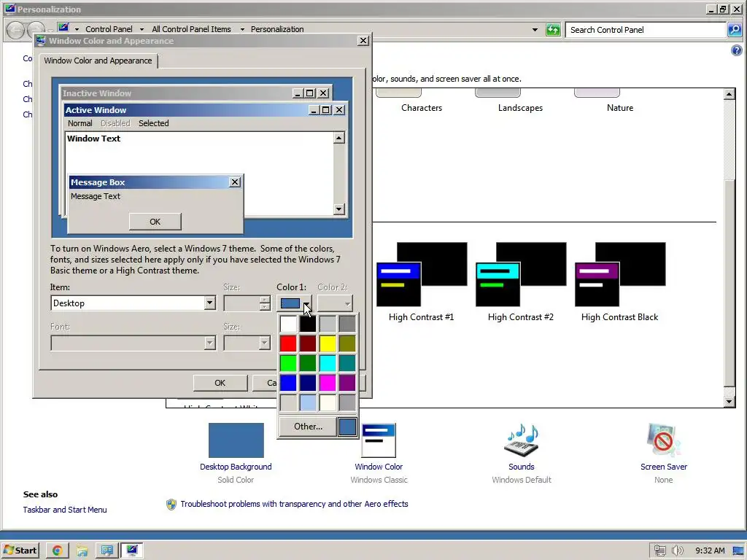The width and height of the screenshot is (747, 560).
Task: Choose the dark red maroon swatch
Action: (308, 343)
